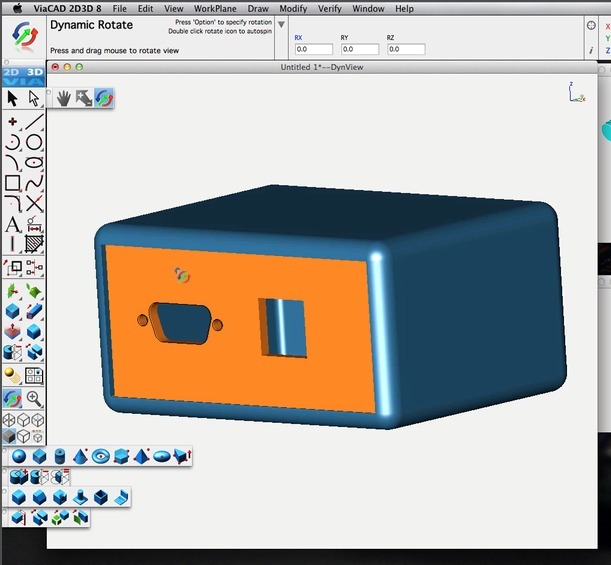Create a Cone primitive
Image resolution: width=611 pixels, height=565 pixels.
pyautogui.click(x=80, y=456)
